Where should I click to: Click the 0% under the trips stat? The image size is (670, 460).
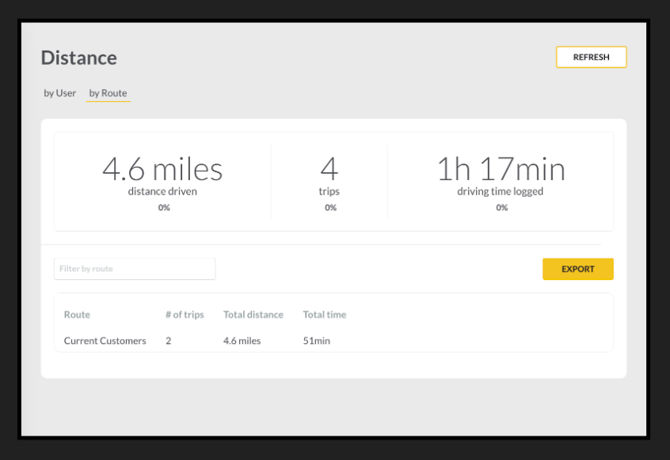[331, 208]
